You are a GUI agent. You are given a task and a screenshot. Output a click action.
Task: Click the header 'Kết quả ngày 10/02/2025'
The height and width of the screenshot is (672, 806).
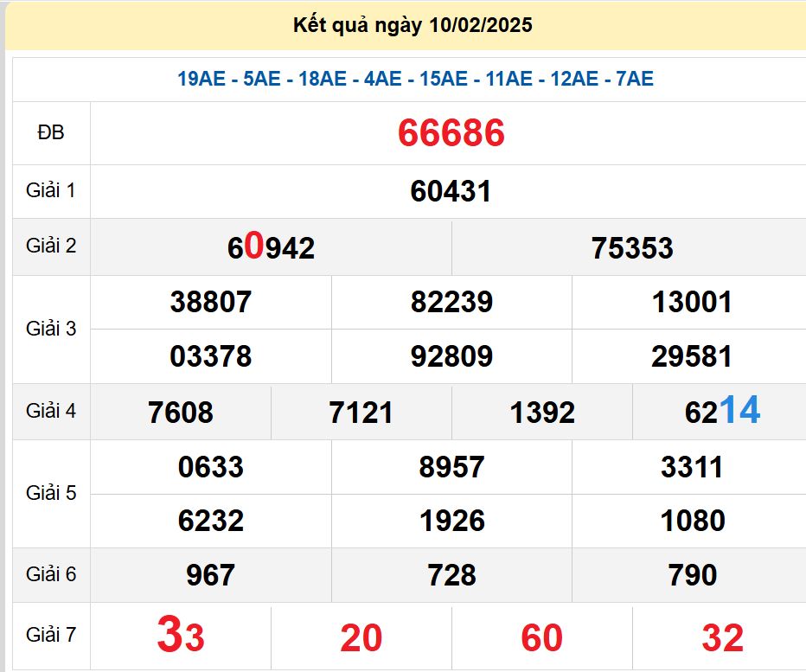click(413, 25)
